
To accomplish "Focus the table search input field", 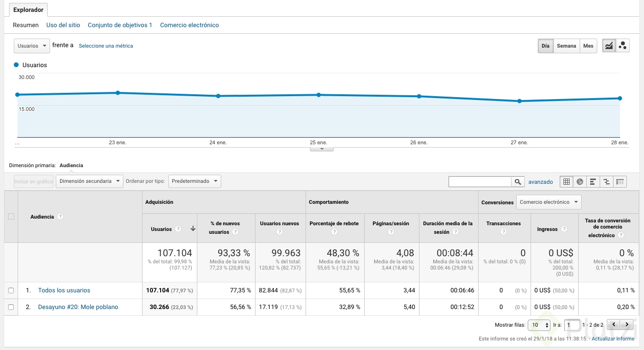I will pyautogui.click(x=480, y=181).
